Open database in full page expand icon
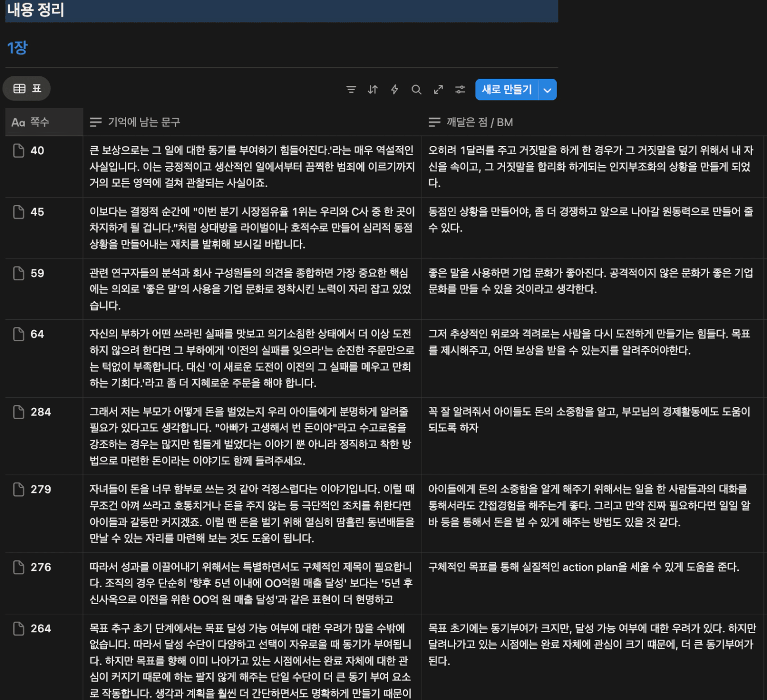767x700 pixels. 438,90
